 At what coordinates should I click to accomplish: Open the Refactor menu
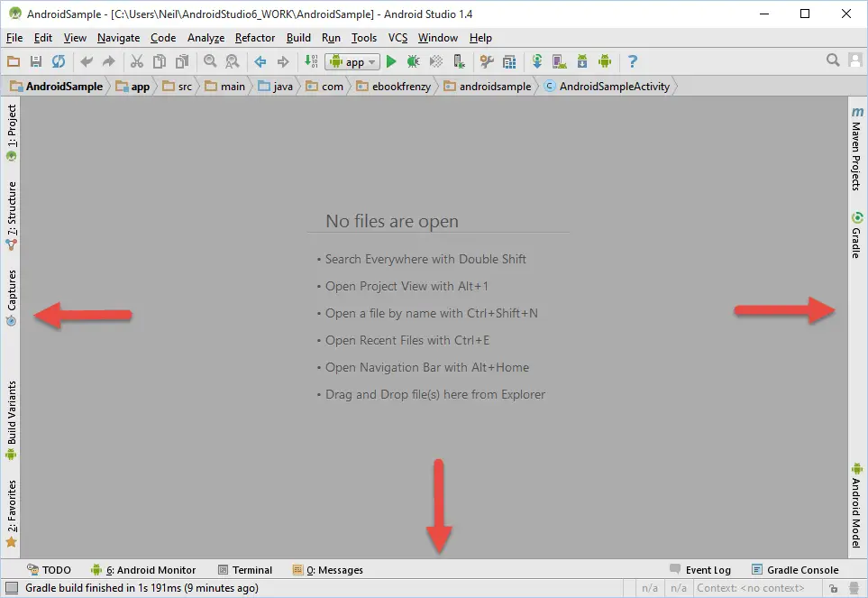[x=255, y=38]
